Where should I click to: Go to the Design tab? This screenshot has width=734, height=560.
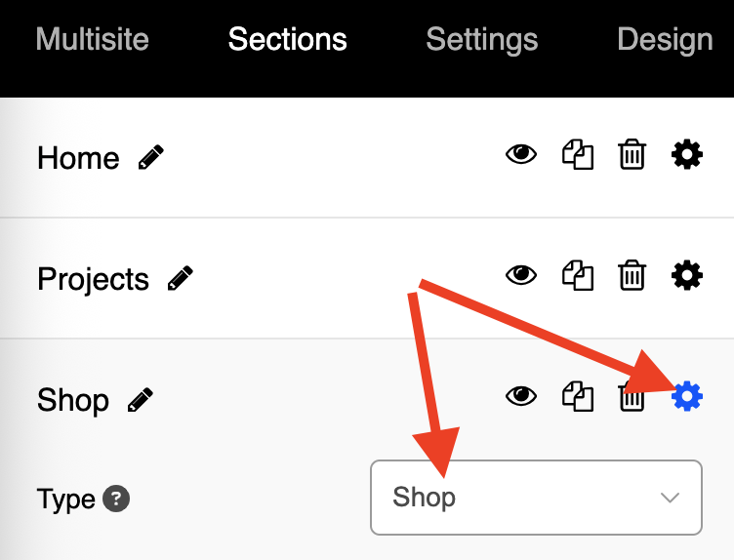pyautogui.click(x=665, y=40)
